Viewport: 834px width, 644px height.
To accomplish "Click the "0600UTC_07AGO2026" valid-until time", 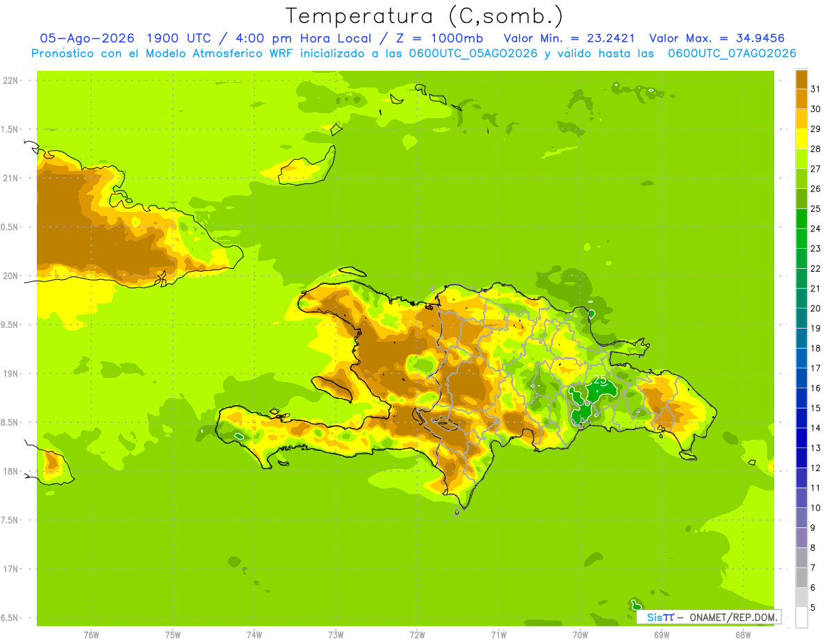I will click(732, 53).
